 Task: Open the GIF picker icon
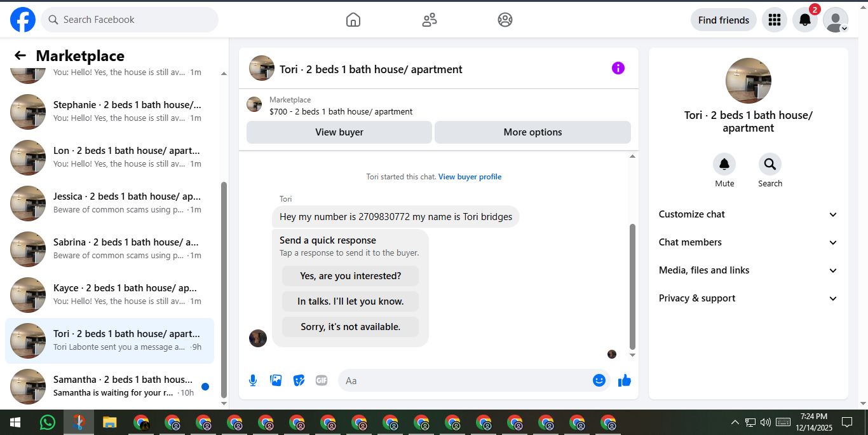click(x=322, y=380)
